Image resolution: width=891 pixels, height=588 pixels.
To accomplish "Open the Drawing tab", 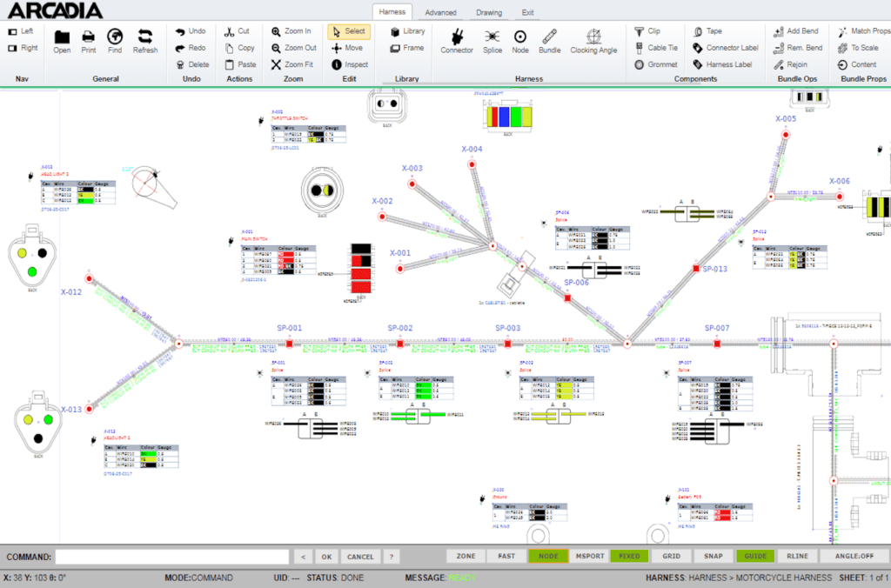I will coord(488,13).
